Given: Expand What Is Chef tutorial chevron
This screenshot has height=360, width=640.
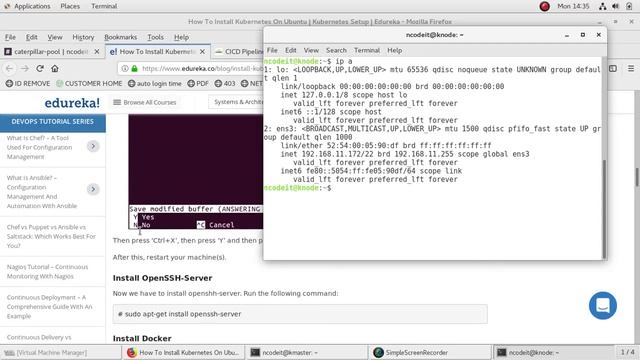Looking at the screenshot, I should (x=93, y=146).
